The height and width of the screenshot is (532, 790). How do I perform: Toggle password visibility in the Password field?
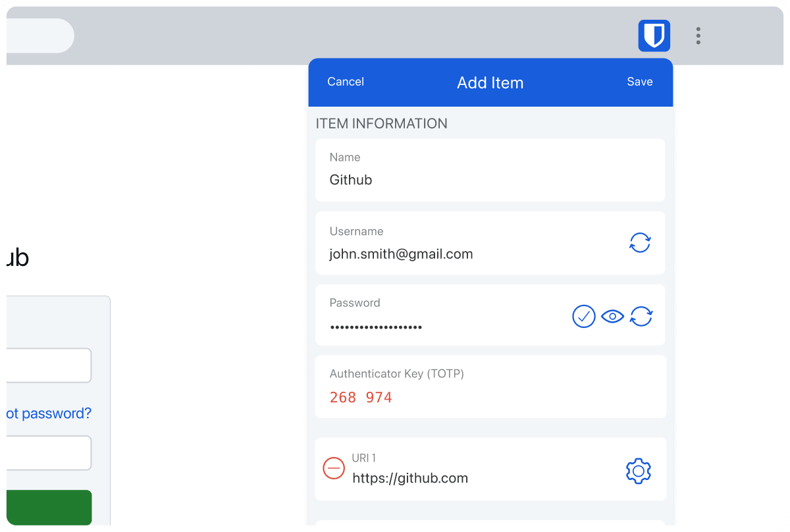click(x=612, y=317)
